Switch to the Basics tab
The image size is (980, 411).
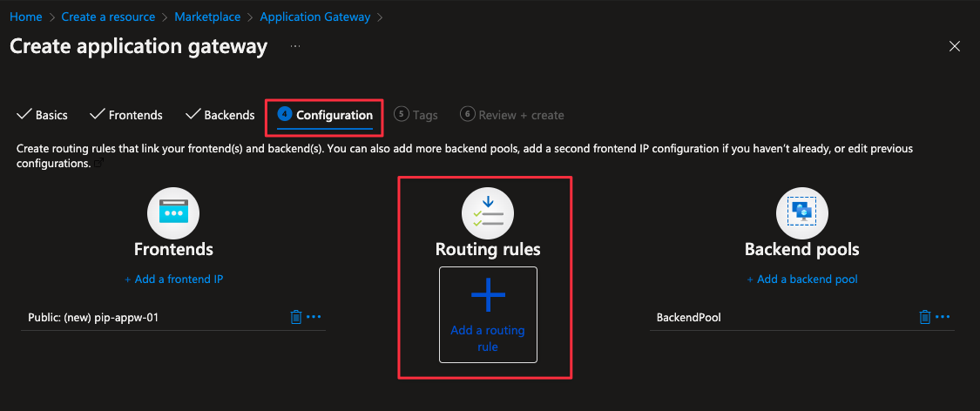(43, 115)
